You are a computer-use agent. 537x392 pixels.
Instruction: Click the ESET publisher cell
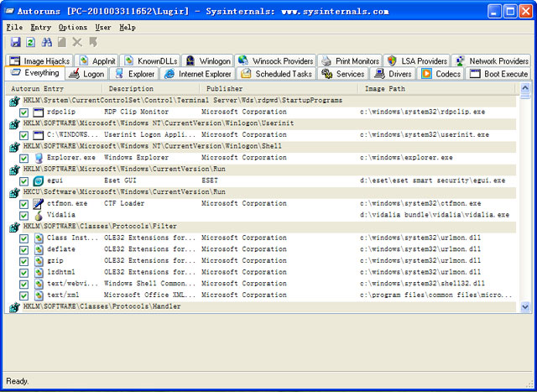pos(210,180)
